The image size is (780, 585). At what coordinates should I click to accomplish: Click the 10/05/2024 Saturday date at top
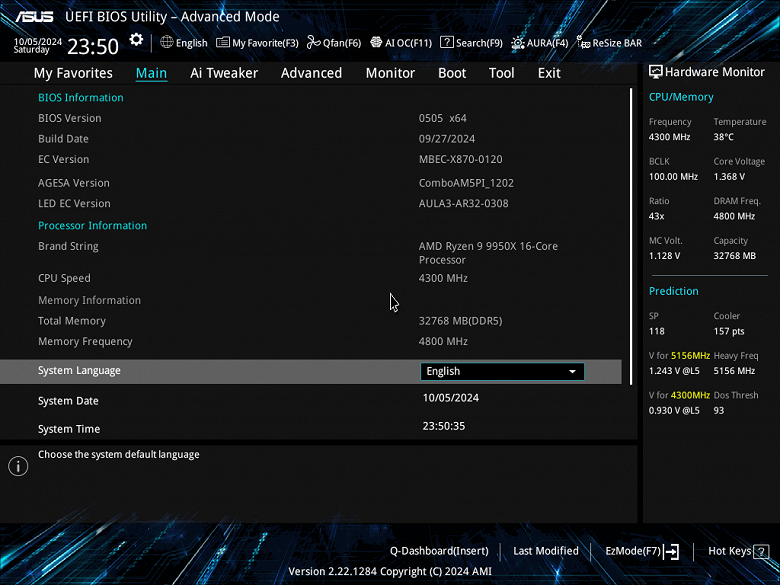point(38,45)
